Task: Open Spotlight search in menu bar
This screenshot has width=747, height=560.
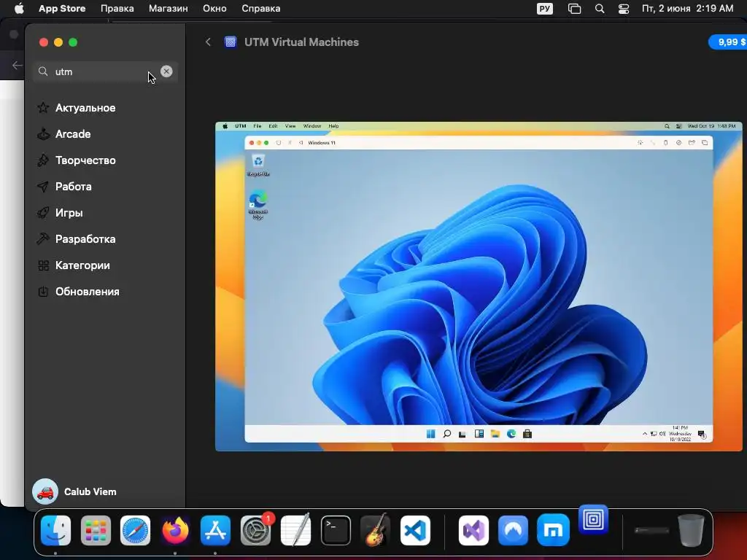Action: (x=600, y=9)
